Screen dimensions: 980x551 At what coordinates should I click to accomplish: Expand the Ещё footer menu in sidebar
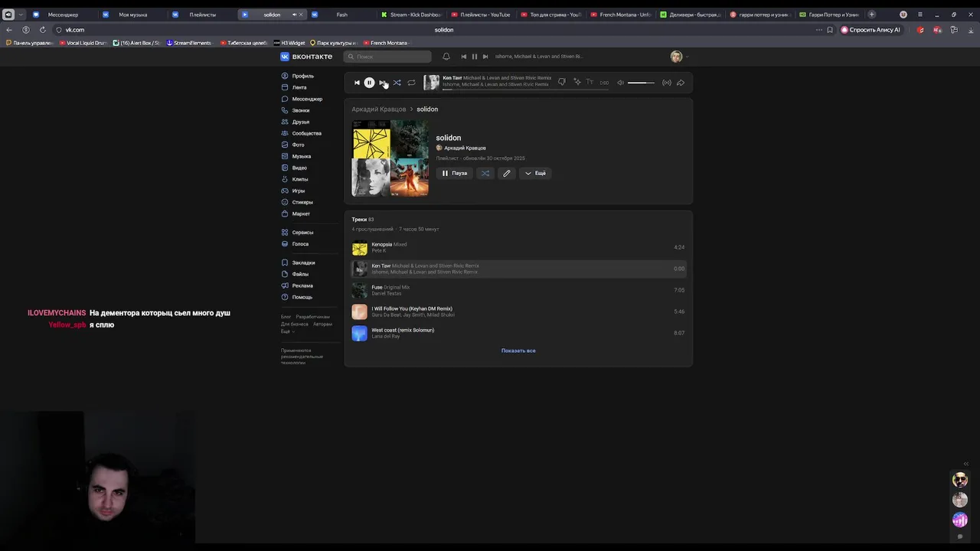287,331
